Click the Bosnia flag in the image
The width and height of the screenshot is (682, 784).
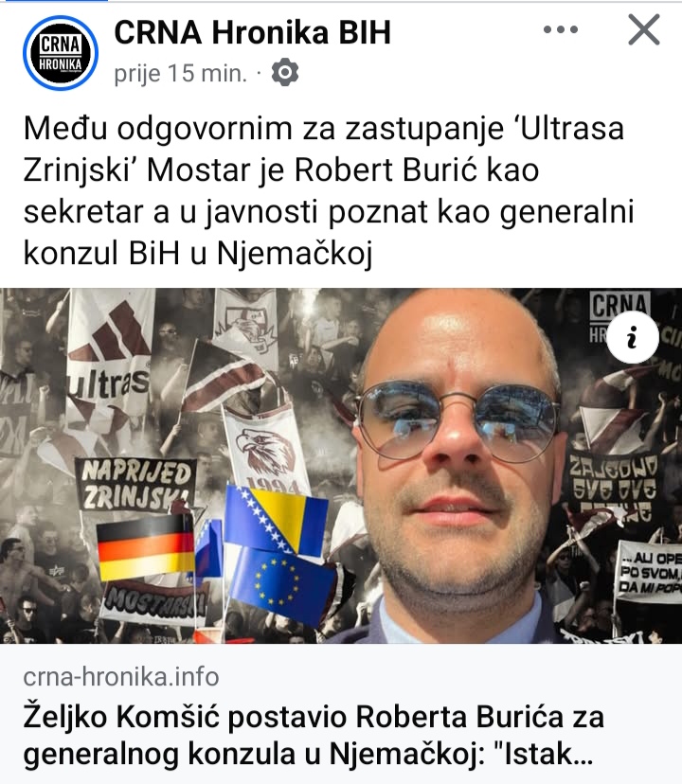point(276,518)
